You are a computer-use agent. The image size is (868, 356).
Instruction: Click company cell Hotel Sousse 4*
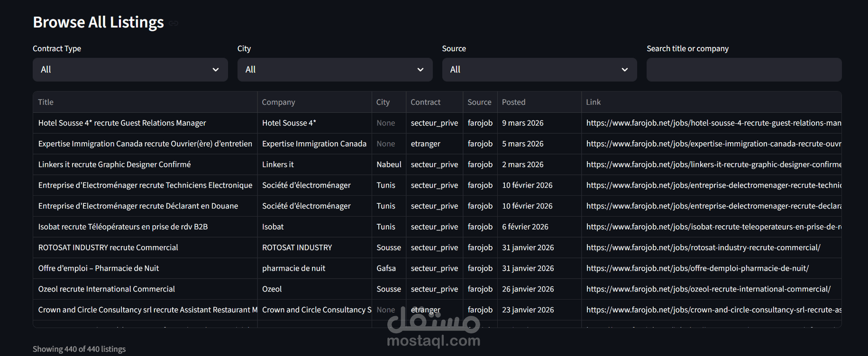(x=314, y=123)
